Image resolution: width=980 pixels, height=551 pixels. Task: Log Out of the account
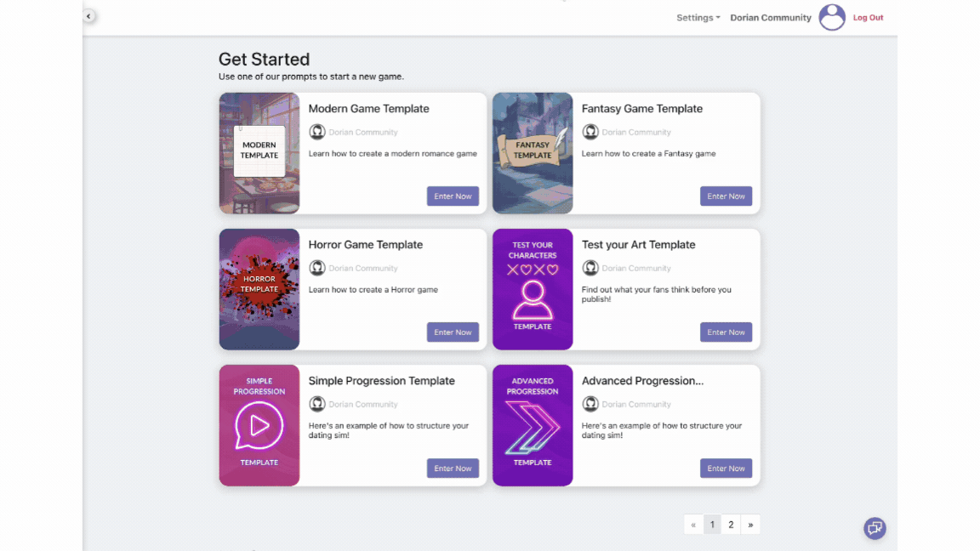[868, 18]
